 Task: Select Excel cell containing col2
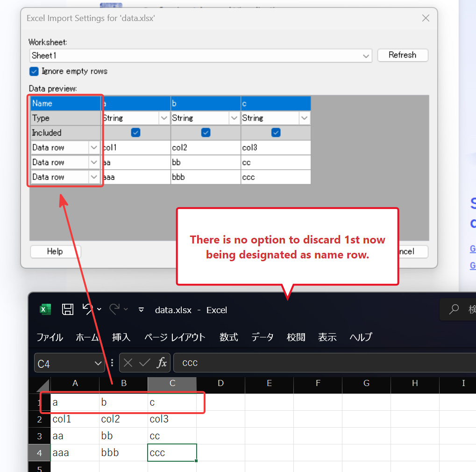pos(123,419)
